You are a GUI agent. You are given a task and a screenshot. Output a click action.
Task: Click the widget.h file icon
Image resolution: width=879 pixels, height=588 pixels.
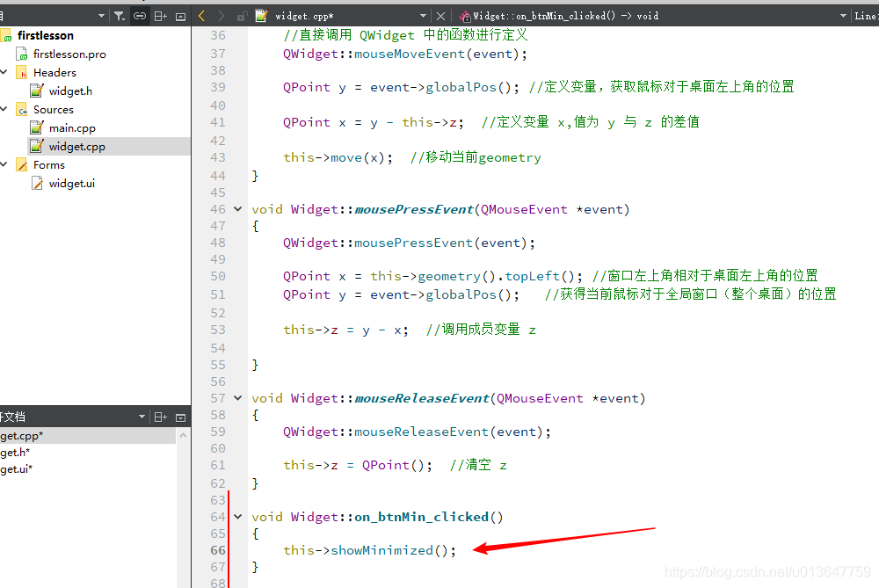click(37, 91)
